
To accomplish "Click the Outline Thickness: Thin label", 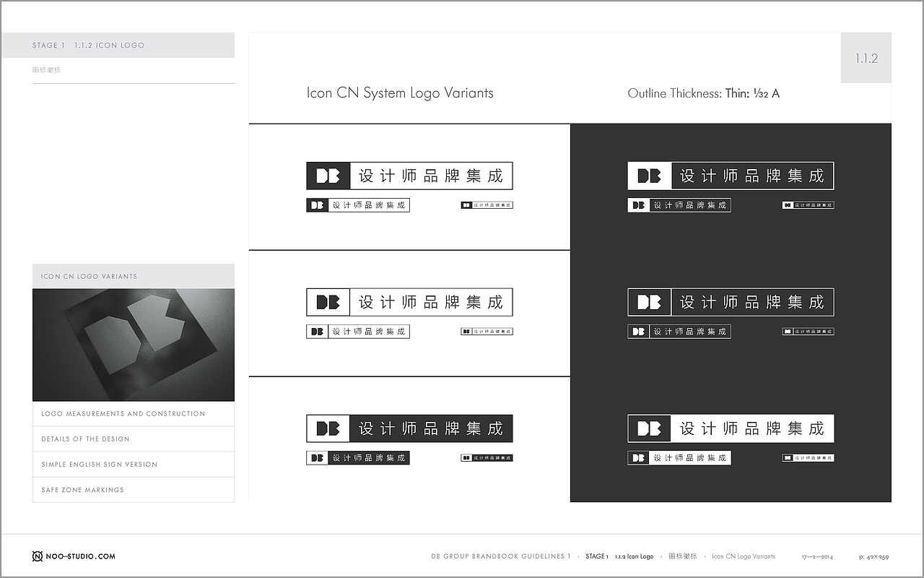I will click(x=704, y=93).
